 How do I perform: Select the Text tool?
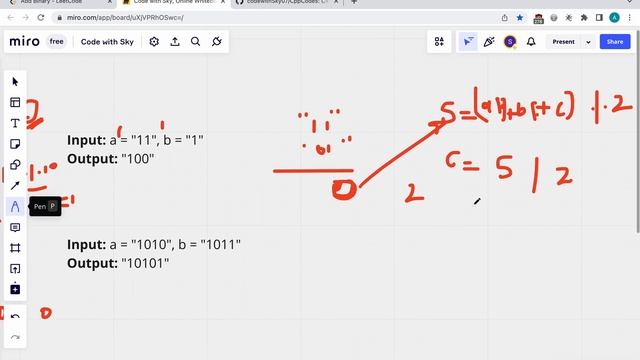(15, 123)
